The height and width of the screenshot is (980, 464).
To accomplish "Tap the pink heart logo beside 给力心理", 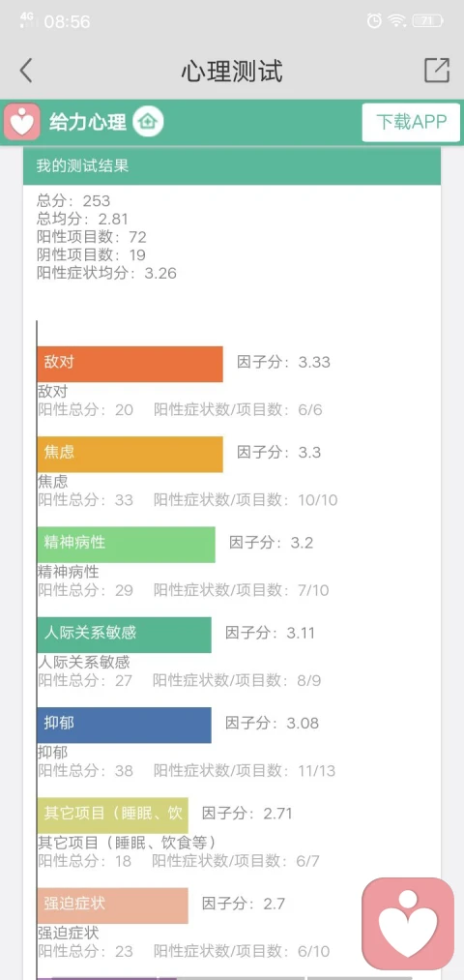I will coord(22,122).
